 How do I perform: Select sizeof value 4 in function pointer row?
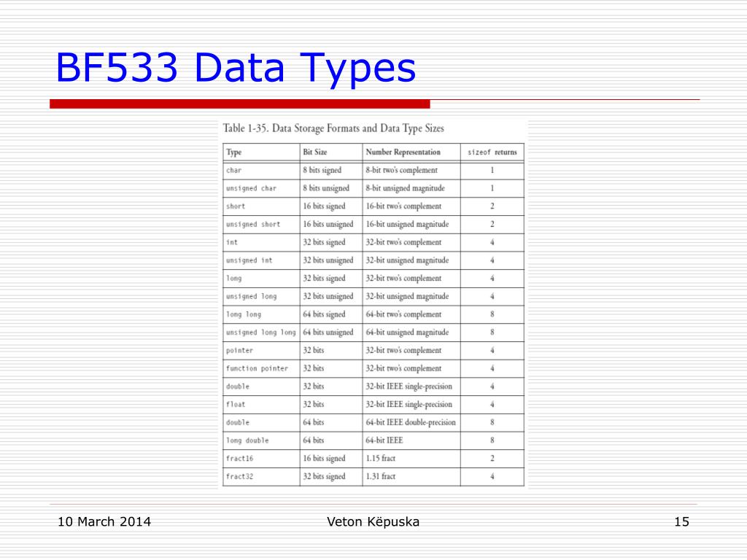[492, 368]
